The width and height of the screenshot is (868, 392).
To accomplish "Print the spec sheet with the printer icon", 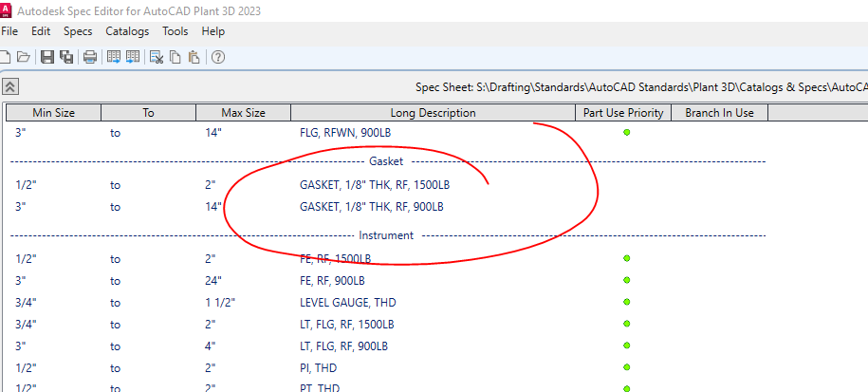I will (x=90, y=57).
